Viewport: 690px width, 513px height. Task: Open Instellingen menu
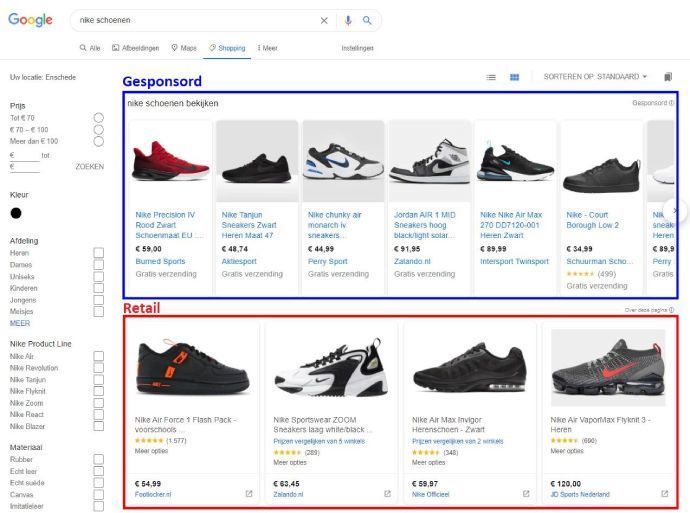[x=357, y=48]
